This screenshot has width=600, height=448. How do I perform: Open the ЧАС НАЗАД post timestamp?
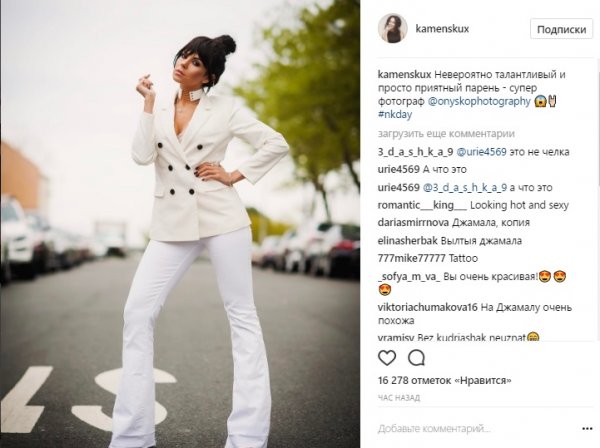(399, 398)
